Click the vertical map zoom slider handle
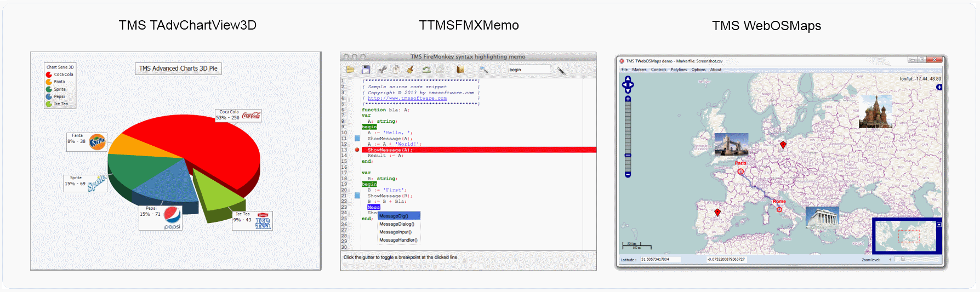This screenshot has height=292, width=980. (628, 155)
